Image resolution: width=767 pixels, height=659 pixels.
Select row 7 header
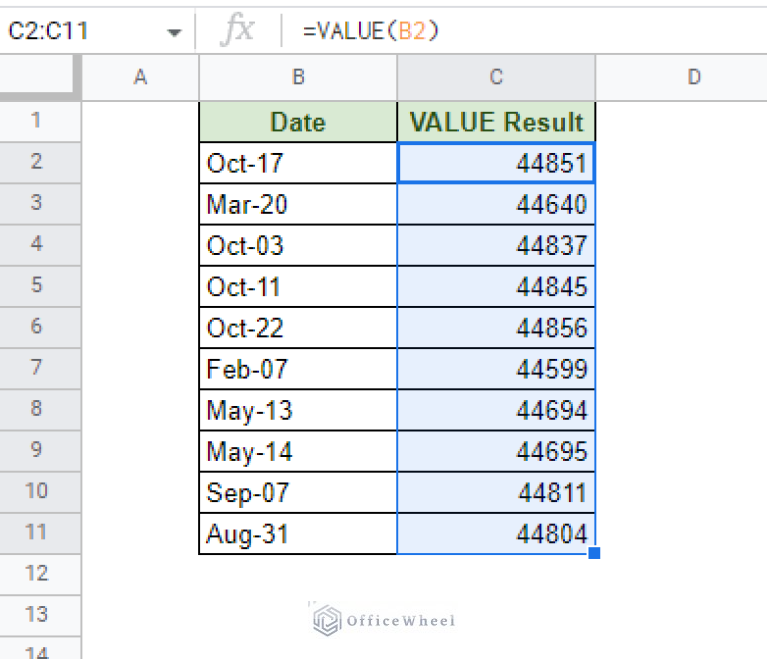tap(37, 368)
